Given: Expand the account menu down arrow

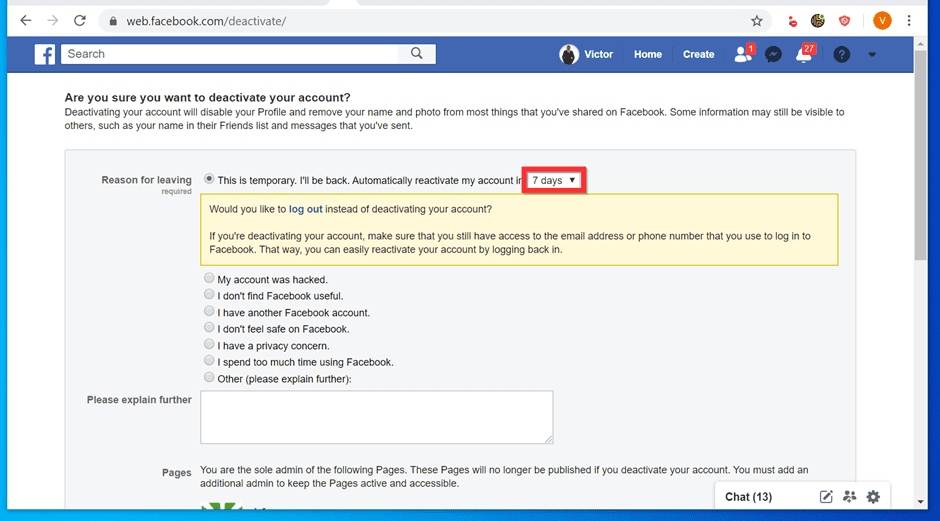Looking at the screenshot, I should [x=872, y=55].
